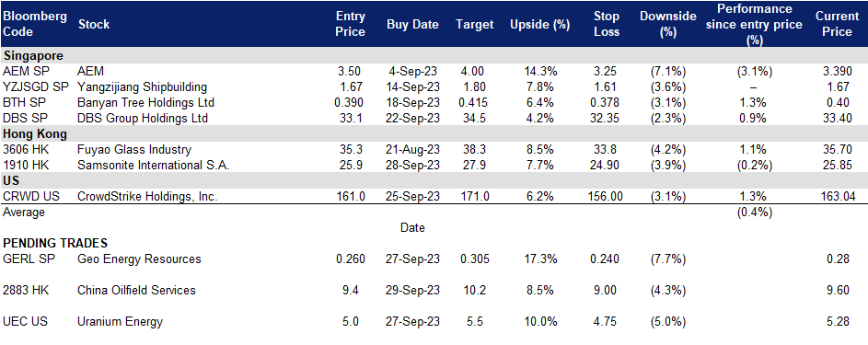The image size is (868, 345).
Task: Click the Bloomberg Code column header
Action: coord(35,24)
